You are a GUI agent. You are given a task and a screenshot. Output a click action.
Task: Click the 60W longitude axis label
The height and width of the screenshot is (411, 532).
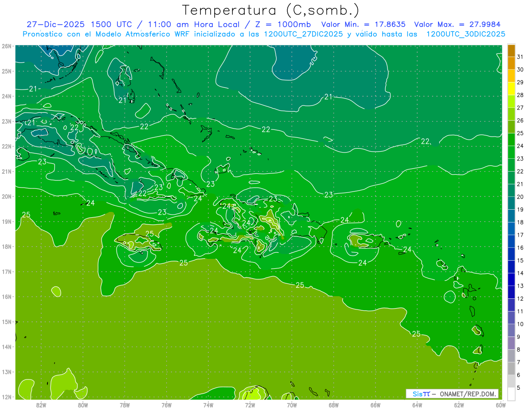click(501, 405)
